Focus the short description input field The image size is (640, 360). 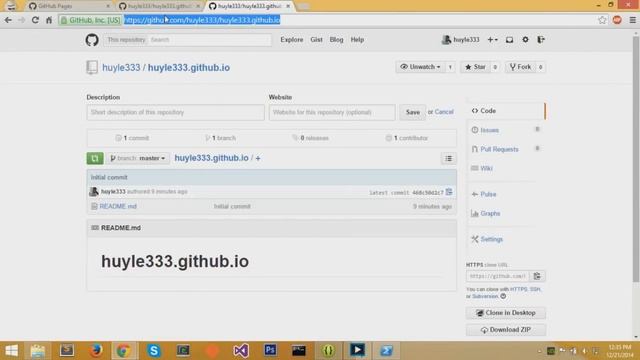(176, 112)
